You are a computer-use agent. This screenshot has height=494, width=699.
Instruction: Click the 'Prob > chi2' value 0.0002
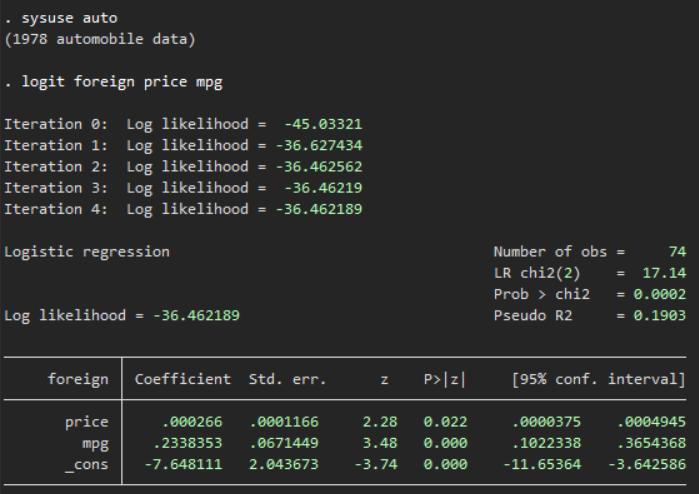click(x=660, y=294)
